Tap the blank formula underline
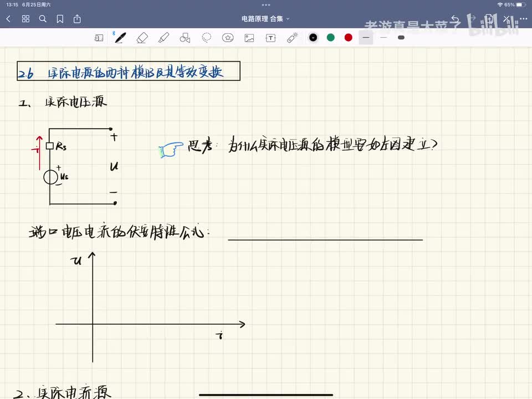The image size is (532, 399). 325,239
